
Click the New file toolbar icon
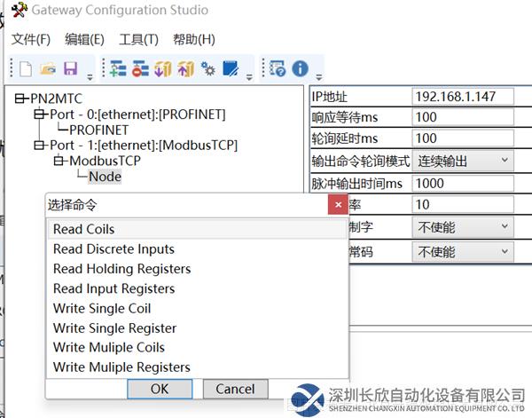coord(26,68)
